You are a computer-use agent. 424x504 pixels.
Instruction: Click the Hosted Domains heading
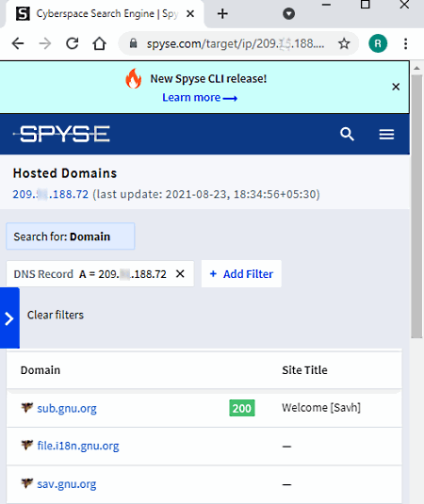(x=65, y=173)
